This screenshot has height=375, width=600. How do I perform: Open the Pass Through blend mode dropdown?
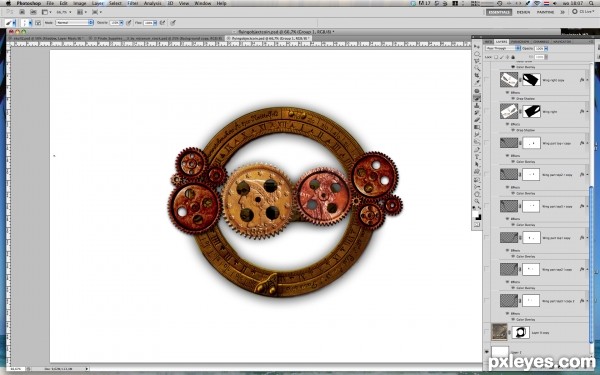coord(503,49)
